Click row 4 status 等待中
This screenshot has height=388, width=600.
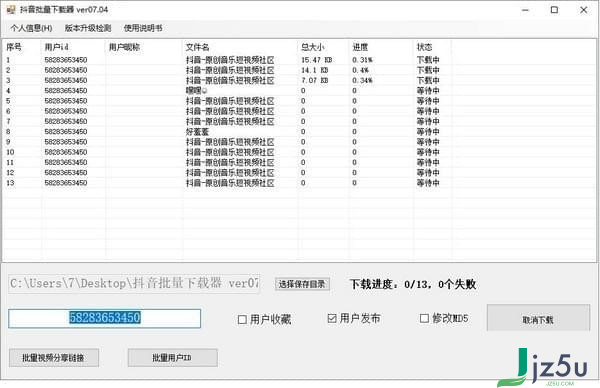click(x=428, y=91)
